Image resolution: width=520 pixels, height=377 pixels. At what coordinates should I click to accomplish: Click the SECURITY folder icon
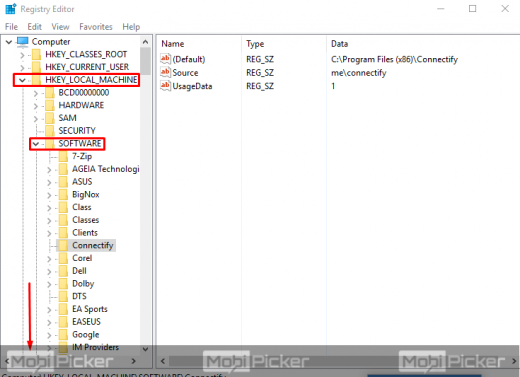50,131
